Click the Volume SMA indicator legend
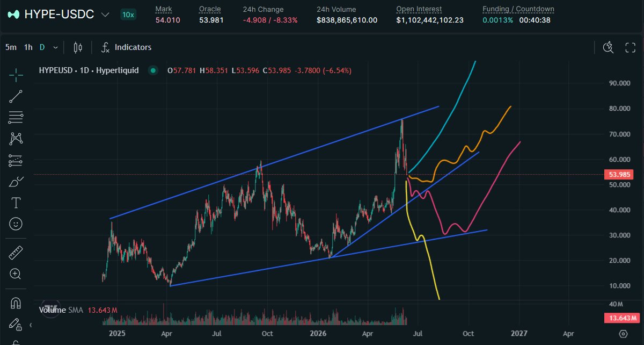 click(78, 310)
